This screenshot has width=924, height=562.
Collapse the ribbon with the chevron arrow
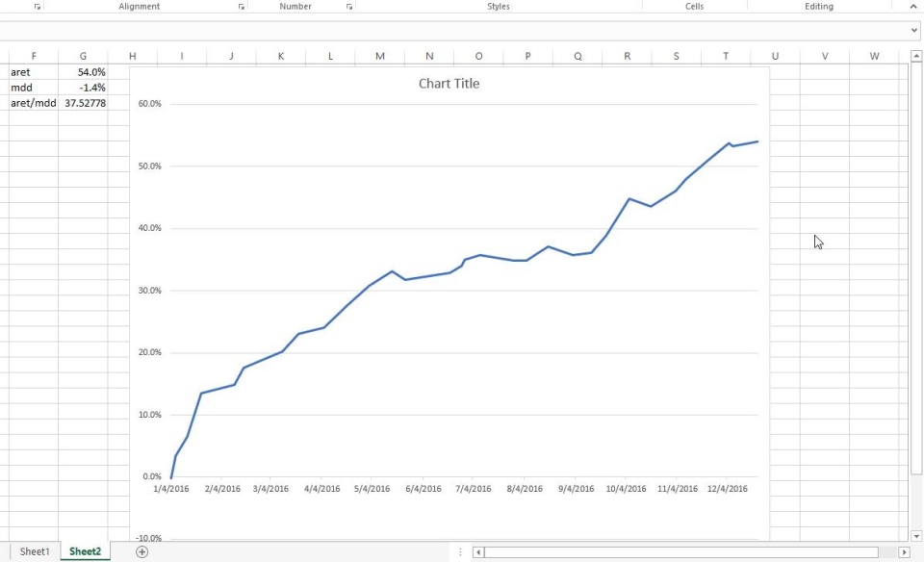tap(913, 6)
